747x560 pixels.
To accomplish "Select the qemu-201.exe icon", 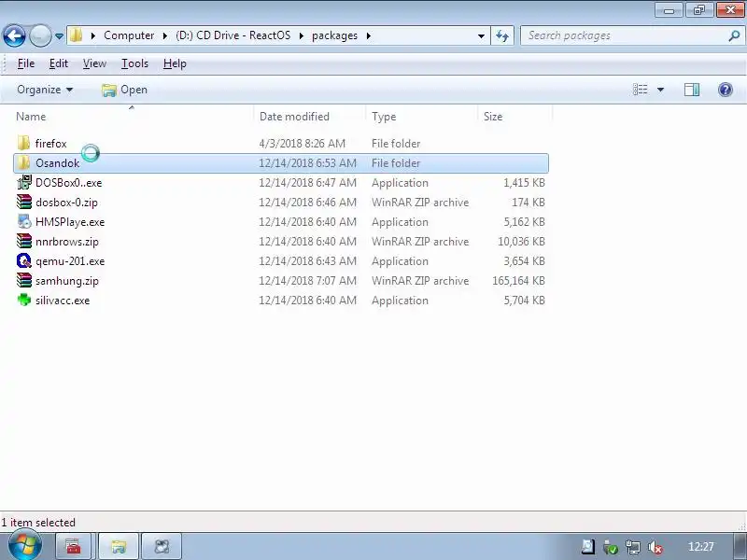I will point(24,261).
